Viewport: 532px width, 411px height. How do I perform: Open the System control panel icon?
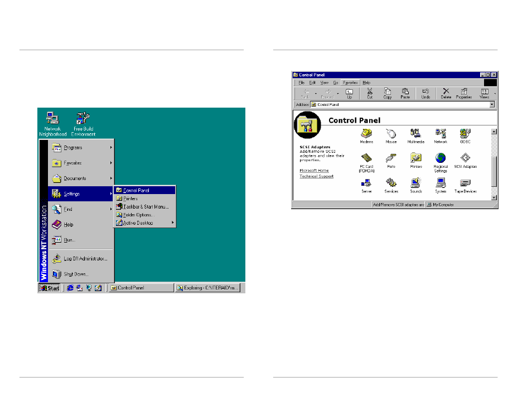pyautogui.click(x=441, y=186)
